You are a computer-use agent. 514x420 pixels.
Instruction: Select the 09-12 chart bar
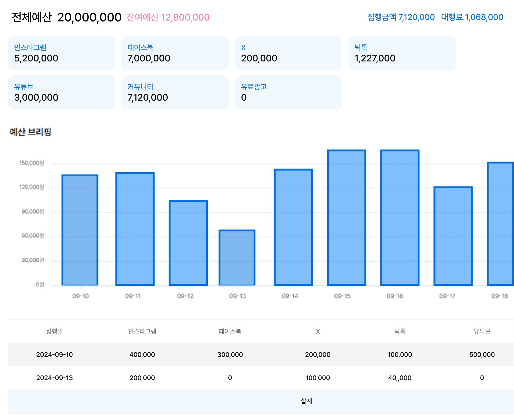coord(188,243)
